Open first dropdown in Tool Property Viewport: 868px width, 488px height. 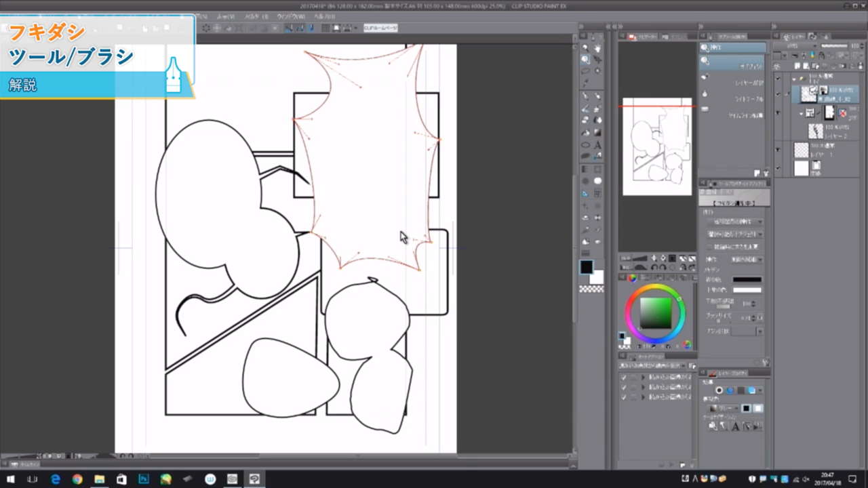pyautogui.click(x=734, y=222)
